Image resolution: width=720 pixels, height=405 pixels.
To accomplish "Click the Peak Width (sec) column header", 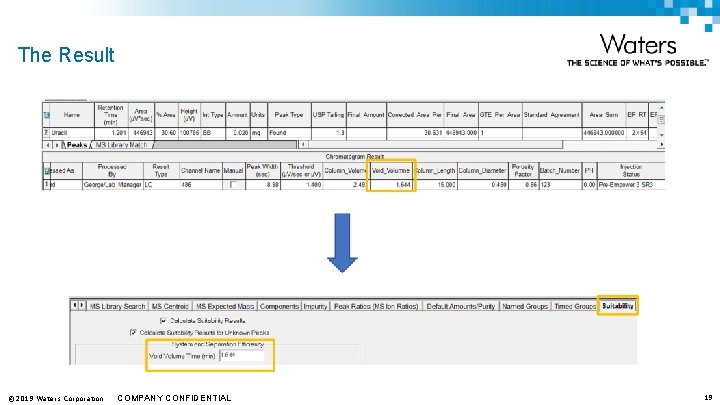I will [263, 171].
